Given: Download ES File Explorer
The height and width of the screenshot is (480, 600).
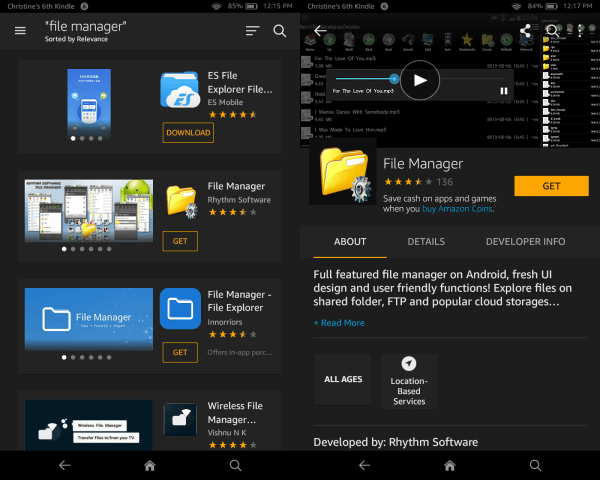Looking at the screenshot, I should [x=188, y=132].
